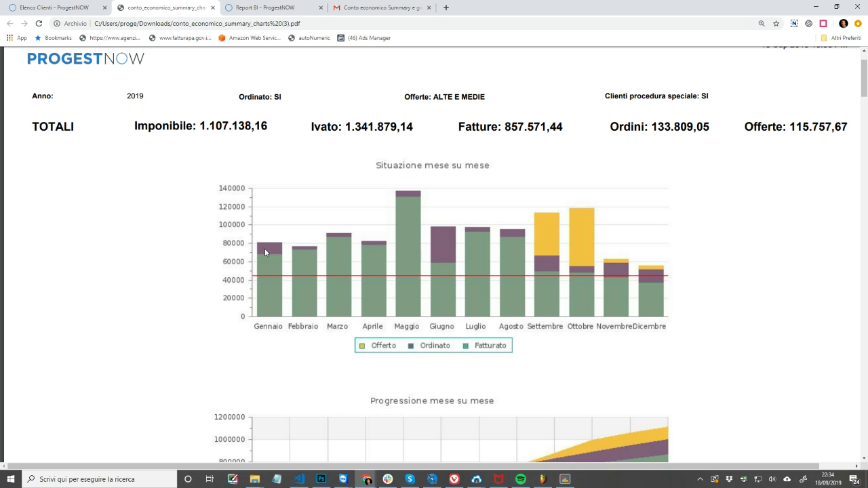
Task: Click the Windows search box
Action: point(100,479)
